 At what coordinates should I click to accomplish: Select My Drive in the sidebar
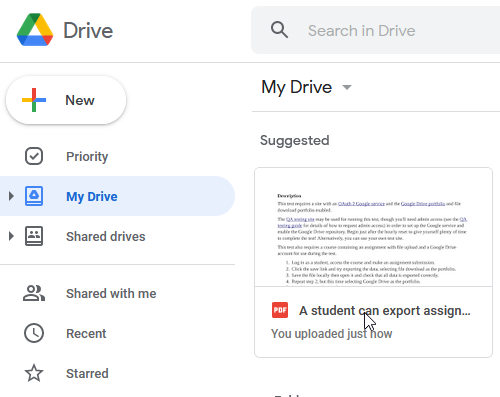[117, 196]
